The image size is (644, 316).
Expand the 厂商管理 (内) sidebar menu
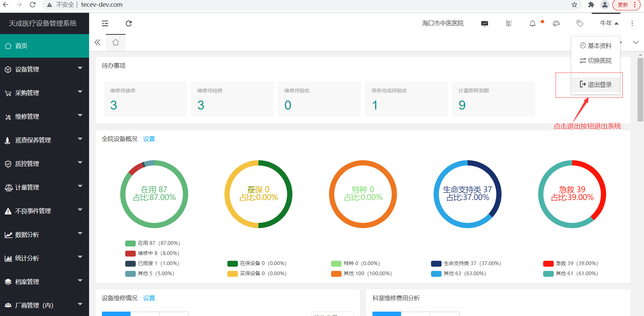[45, 306]
